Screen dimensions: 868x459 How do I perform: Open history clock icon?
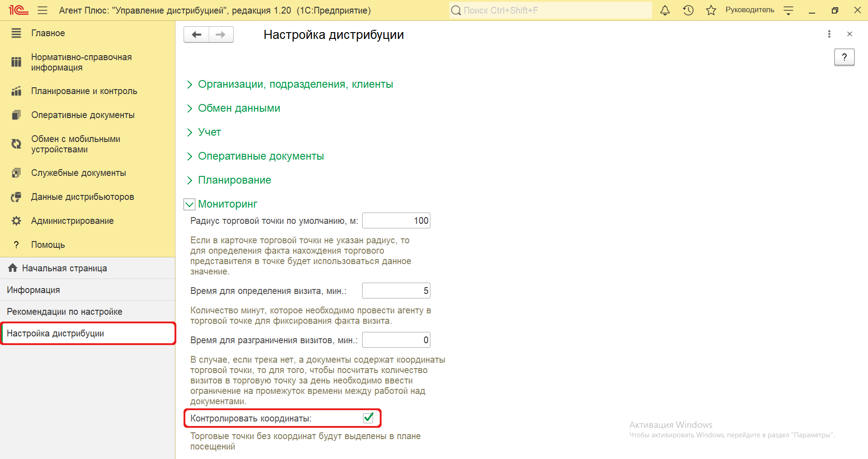click(x=688, y=10)
